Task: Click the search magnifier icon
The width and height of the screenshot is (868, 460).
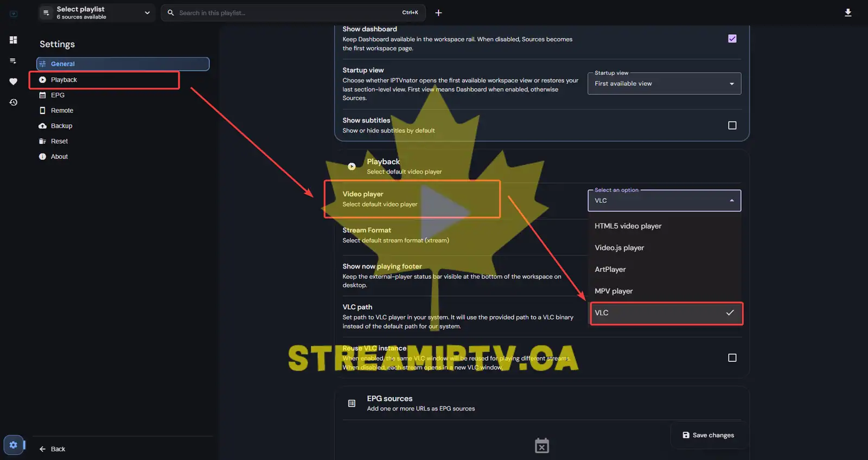Action: (170, 12)
